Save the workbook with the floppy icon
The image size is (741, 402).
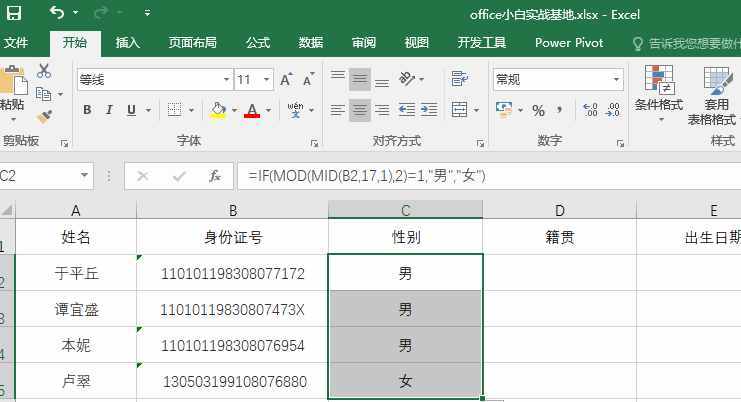pyautogui.click(x=14, y=13)
